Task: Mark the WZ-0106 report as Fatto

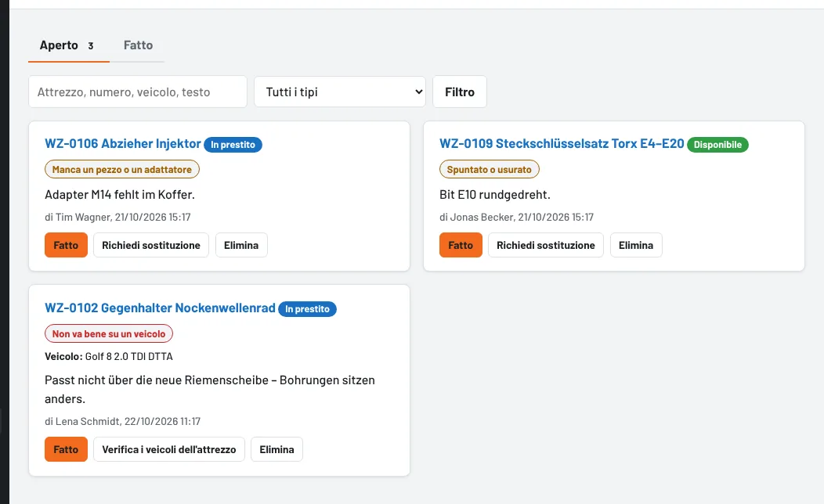Action: (67, 245)
